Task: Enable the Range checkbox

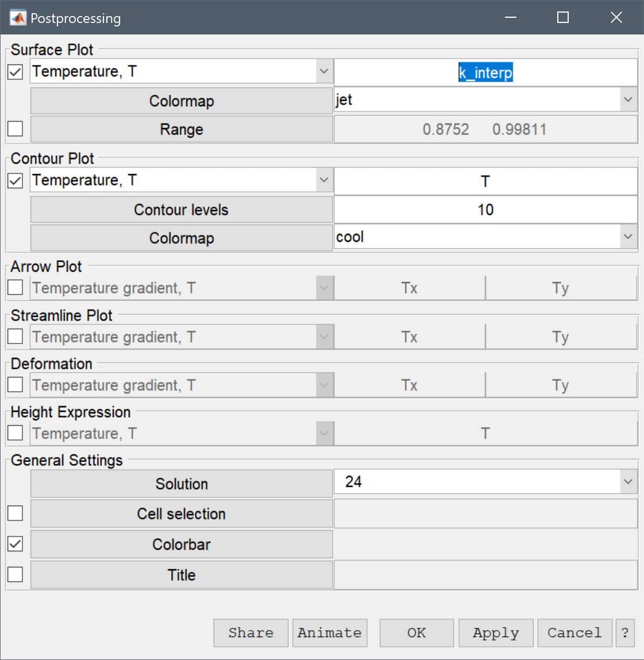Action: tap(15, 128)
